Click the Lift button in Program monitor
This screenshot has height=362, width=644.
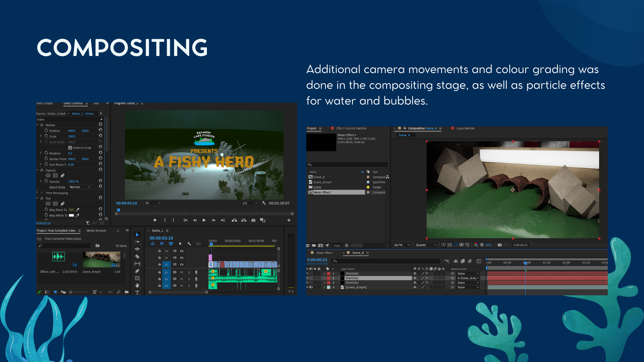click(234, 220)
